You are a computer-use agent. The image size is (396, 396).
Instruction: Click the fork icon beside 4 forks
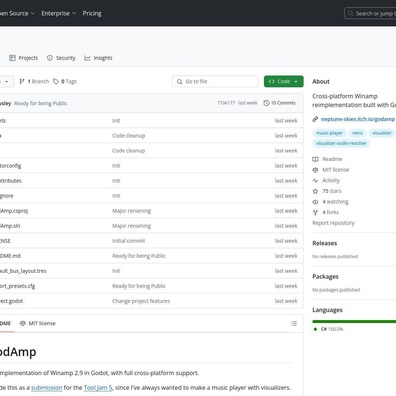[x=315, y=212]
